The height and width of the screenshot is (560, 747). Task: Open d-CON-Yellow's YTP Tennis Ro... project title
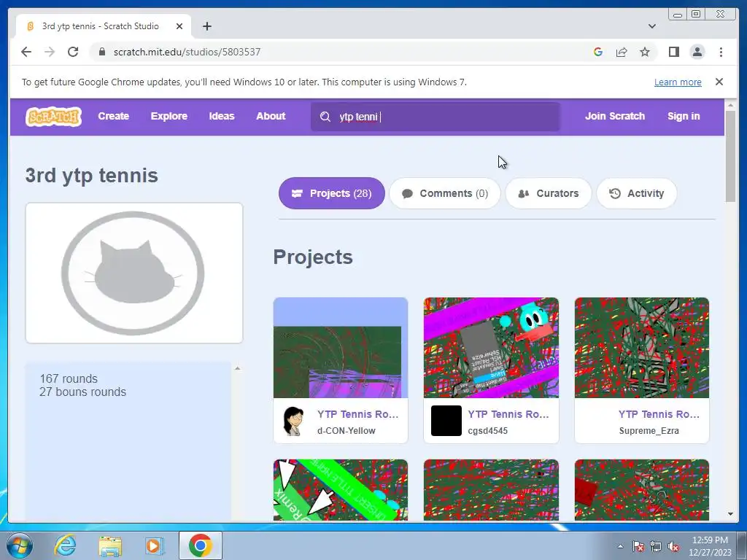357,414
